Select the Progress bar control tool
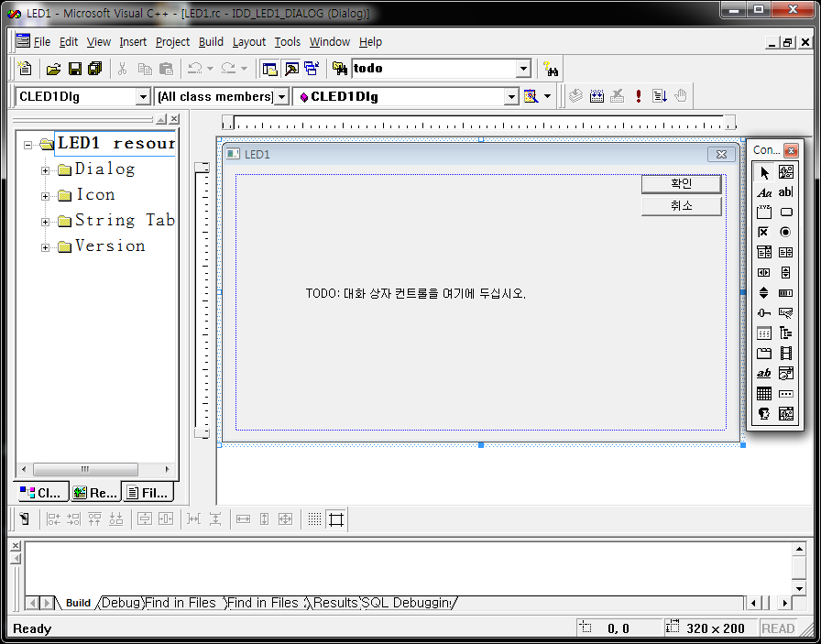Screen dimensions: 821x644 pyautogui.click(x=786, y=292)
